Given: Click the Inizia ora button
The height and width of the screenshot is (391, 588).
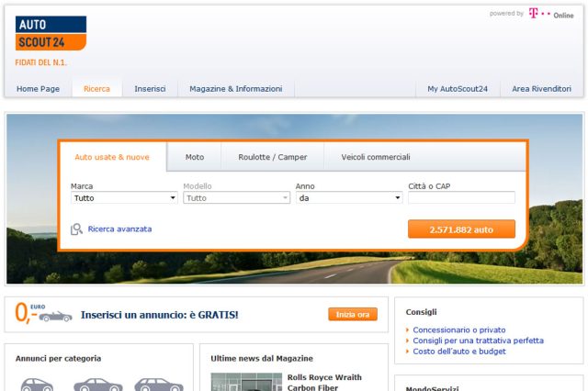Looking at the screenshot, I should 353,314.
